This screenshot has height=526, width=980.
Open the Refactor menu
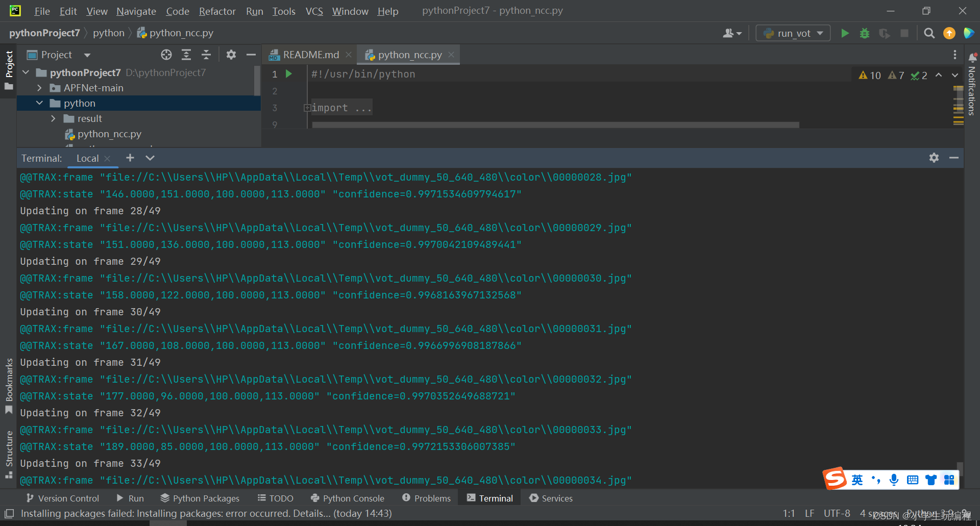point(217,11)
